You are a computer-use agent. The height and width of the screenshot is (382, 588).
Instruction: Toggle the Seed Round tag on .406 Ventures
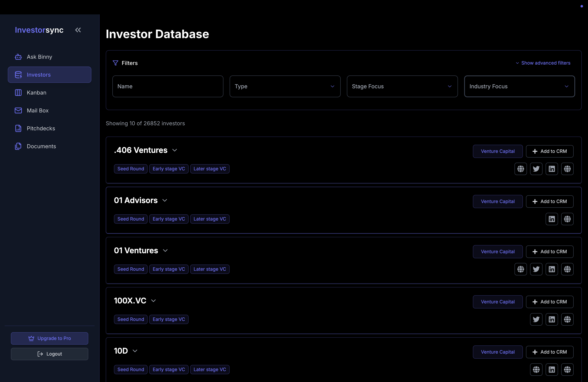131,169
